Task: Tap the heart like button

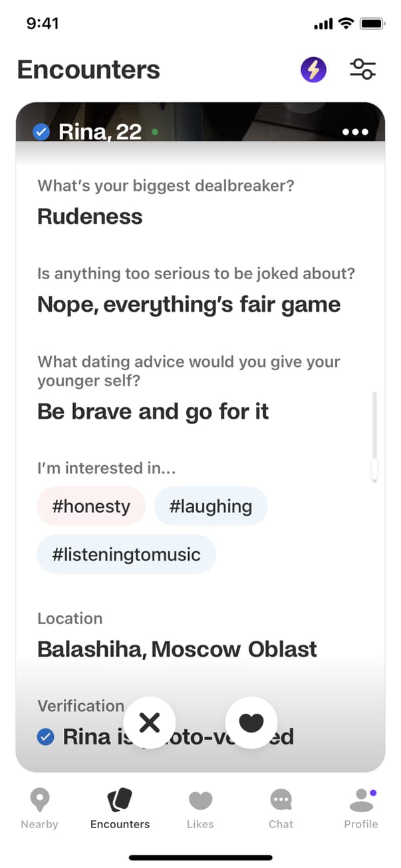Action: tap(251, 722)
